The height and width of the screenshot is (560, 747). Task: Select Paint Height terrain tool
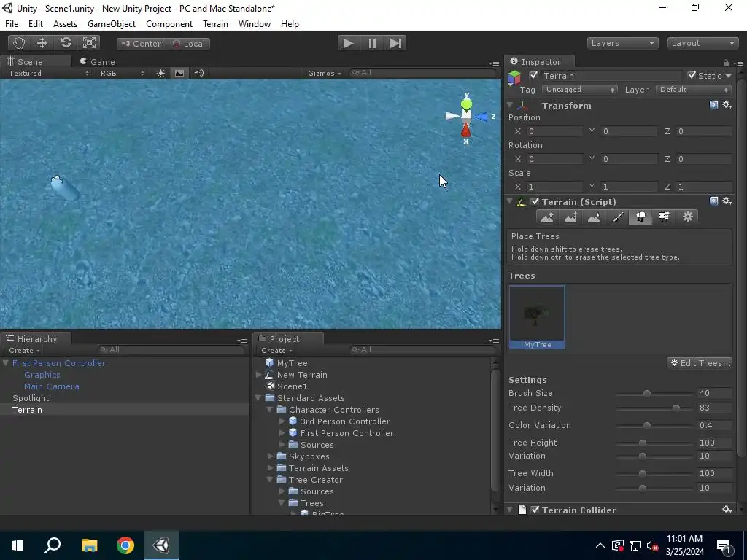click(x=570, y=217)
